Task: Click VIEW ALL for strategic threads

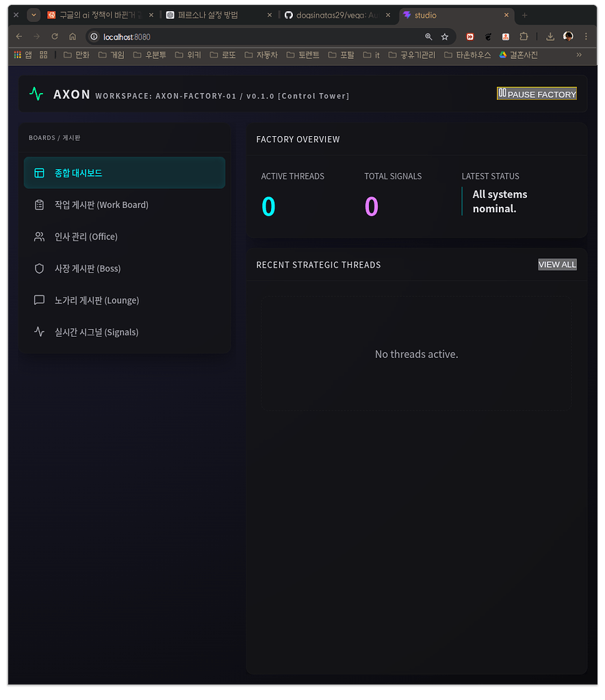Action: point(557,265)
